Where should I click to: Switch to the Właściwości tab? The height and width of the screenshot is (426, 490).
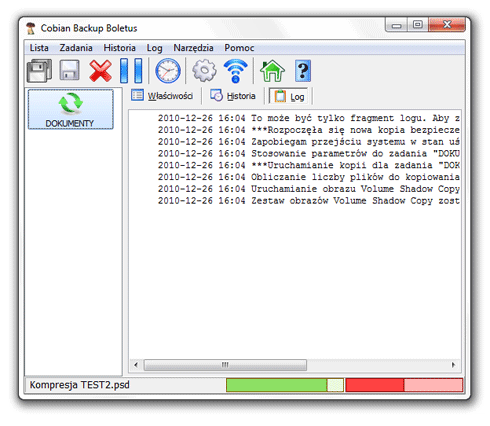[162, 96]
